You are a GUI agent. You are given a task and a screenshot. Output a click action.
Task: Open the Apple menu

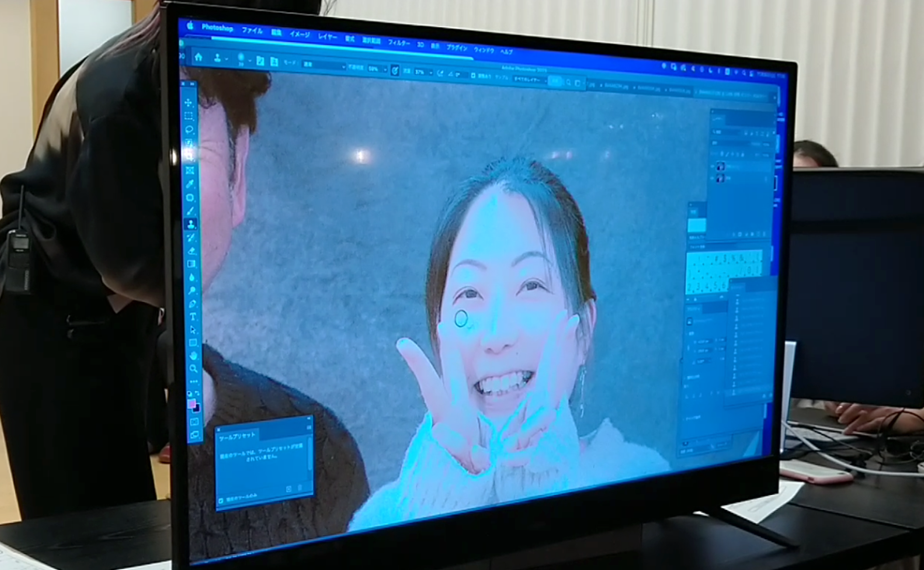(190, 25)
